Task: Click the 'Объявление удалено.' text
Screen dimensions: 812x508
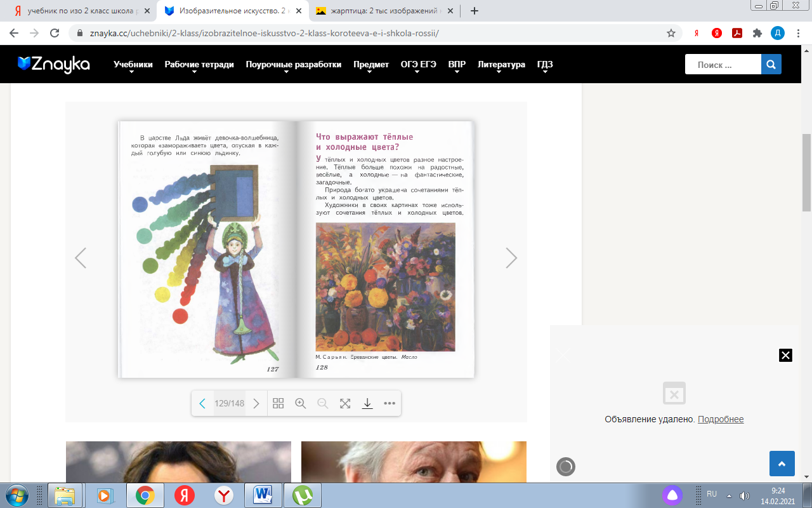Action: 650,419
